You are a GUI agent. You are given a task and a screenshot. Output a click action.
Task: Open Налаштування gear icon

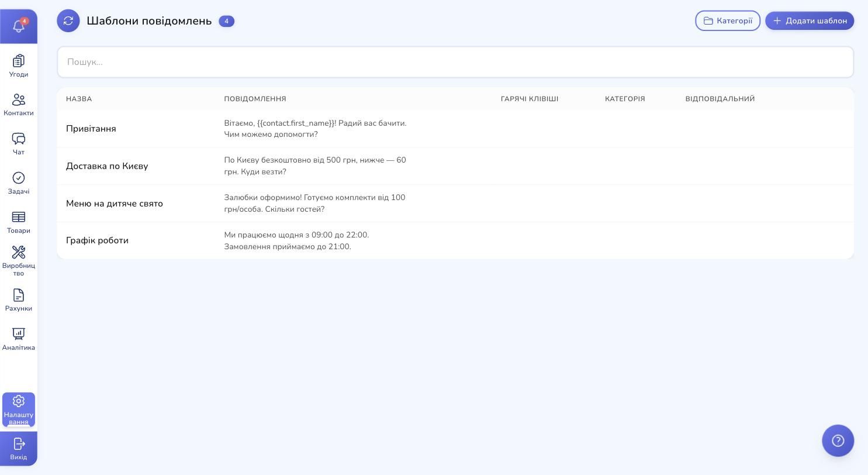pos(19,401)
